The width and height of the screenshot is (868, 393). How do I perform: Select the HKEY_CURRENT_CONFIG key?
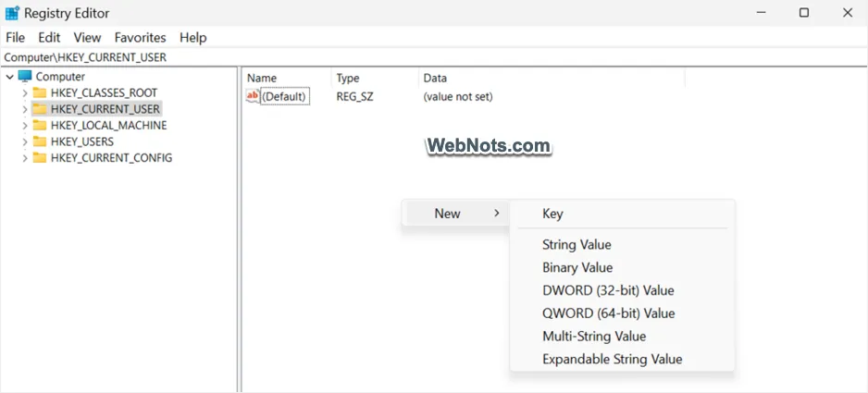[111, 158]
